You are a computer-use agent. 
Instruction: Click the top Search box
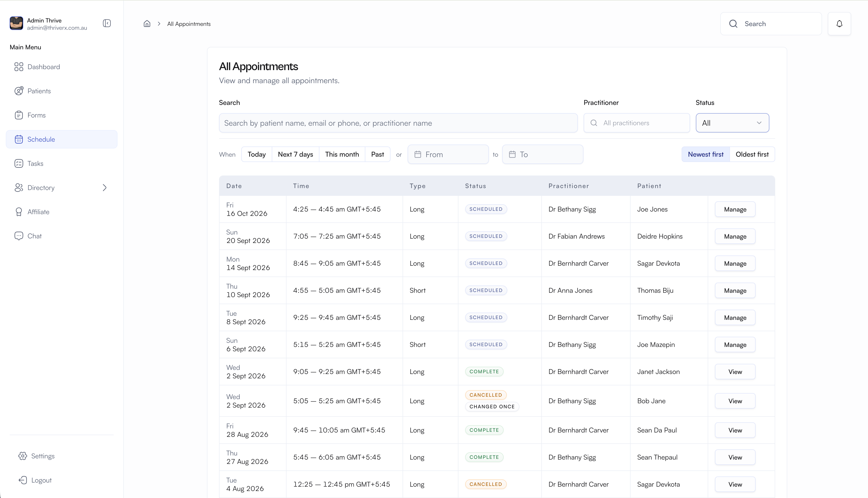click(771, 24)
